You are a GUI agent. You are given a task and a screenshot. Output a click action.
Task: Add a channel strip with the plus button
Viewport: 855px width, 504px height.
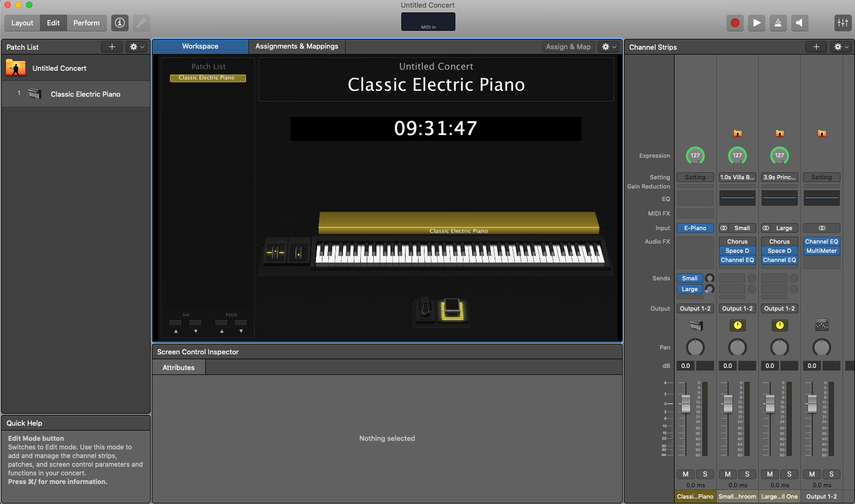(x=816, y=47)
